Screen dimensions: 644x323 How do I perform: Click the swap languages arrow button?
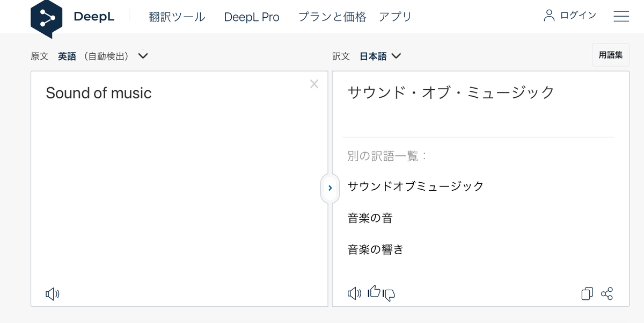point(330,188)
